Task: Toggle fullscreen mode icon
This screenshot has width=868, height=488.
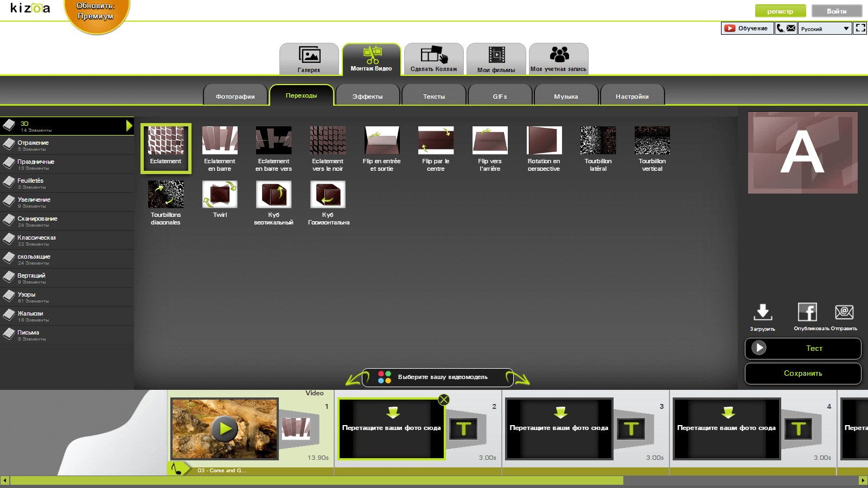Action: (x=860, y=28)
